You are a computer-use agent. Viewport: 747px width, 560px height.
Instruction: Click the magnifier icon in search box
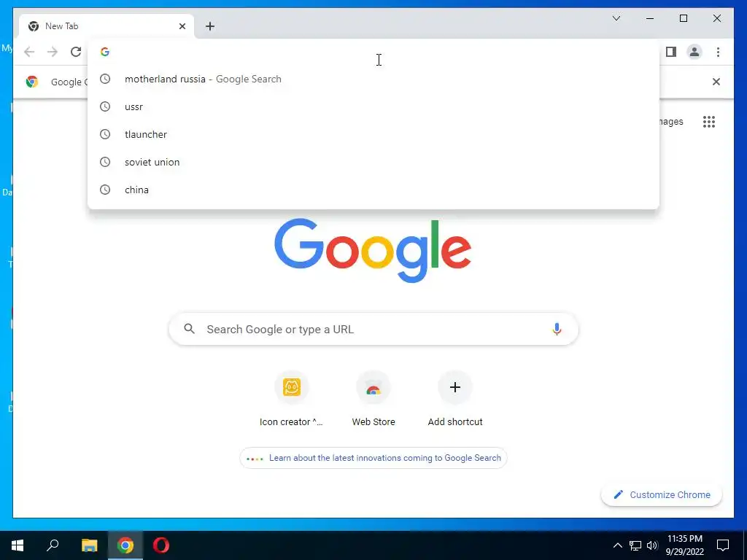point(189,329)
